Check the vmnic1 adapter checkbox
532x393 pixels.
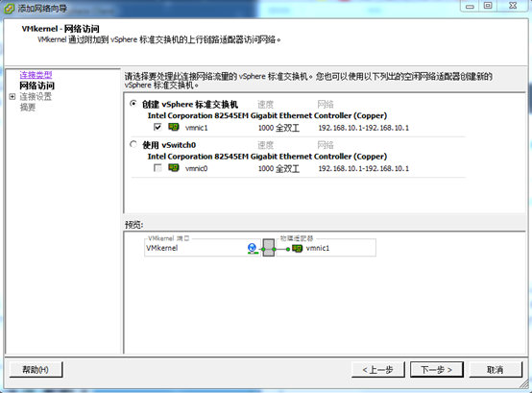pyautogui.click(x=157, y=127)
